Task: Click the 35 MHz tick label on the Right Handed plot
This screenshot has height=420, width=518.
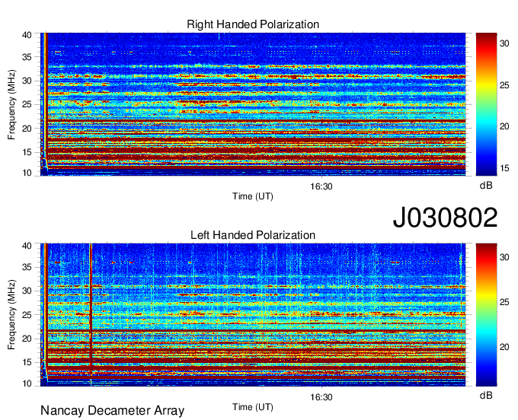Action: (x=27, y=57)
